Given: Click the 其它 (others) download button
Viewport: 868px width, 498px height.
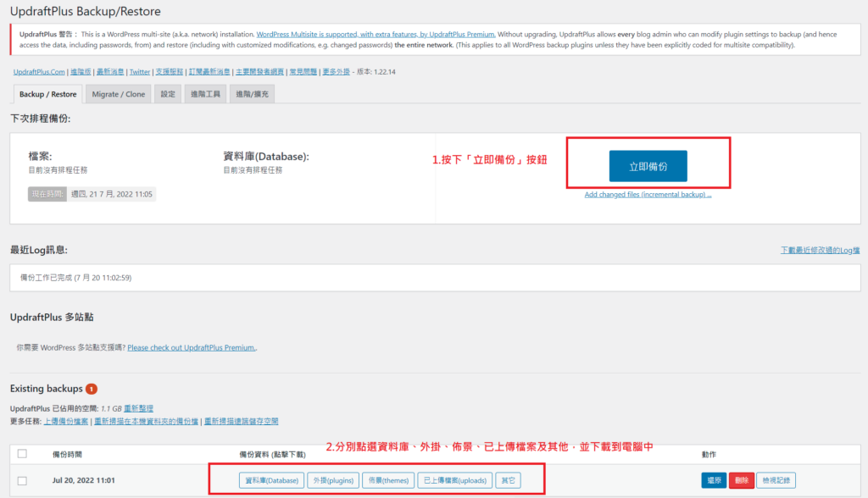Looking at the screenshot, I should [x=508, y=480].
